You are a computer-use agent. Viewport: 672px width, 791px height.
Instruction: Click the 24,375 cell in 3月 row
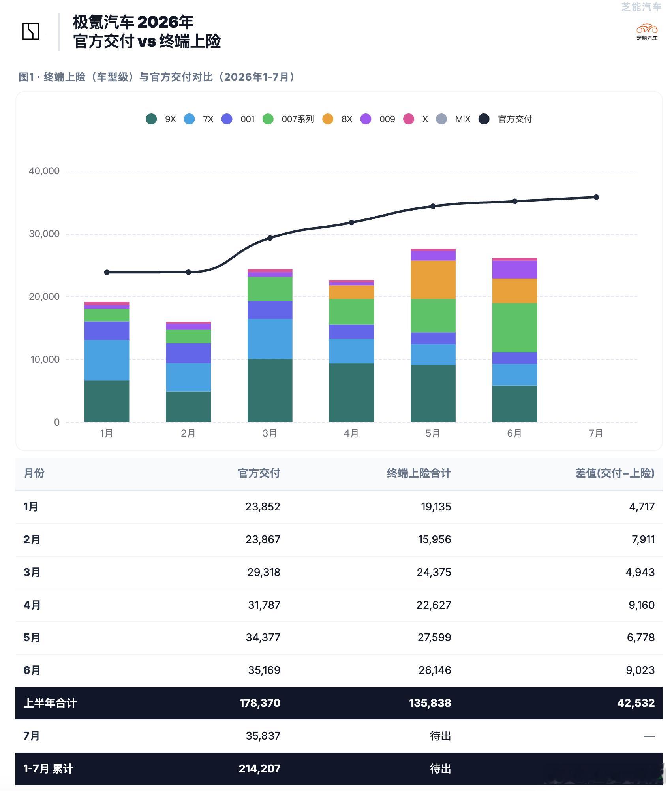pyautogui.click(x=434, y=572)
